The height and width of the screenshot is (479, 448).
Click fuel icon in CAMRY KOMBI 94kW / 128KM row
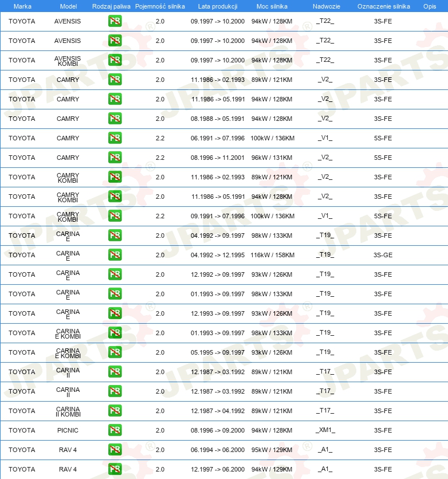(x=115, y=197)
